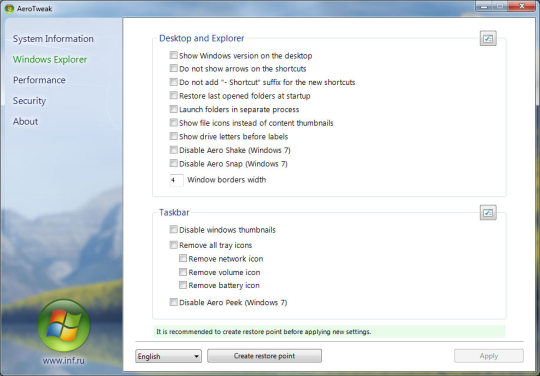Select Windows Explorer in sidebar
540x376 pixels.
point(50,60)
